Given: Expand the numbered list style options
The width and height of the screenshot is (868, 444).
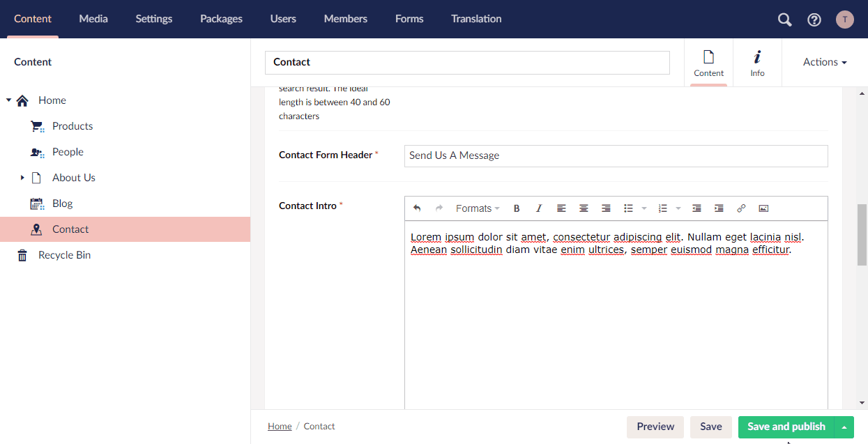Looking at the screenshot, I should point(678,208).
